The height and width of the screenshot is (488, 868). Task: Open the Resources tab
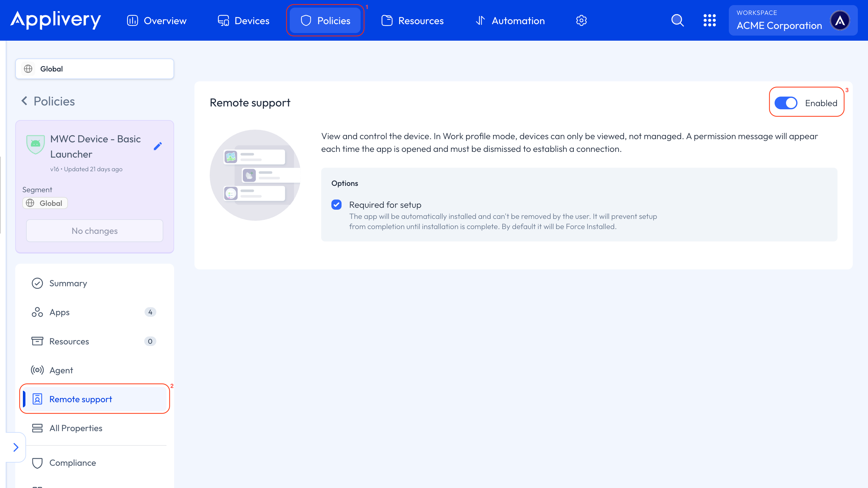pyautogui.click(x=412, y=20)
